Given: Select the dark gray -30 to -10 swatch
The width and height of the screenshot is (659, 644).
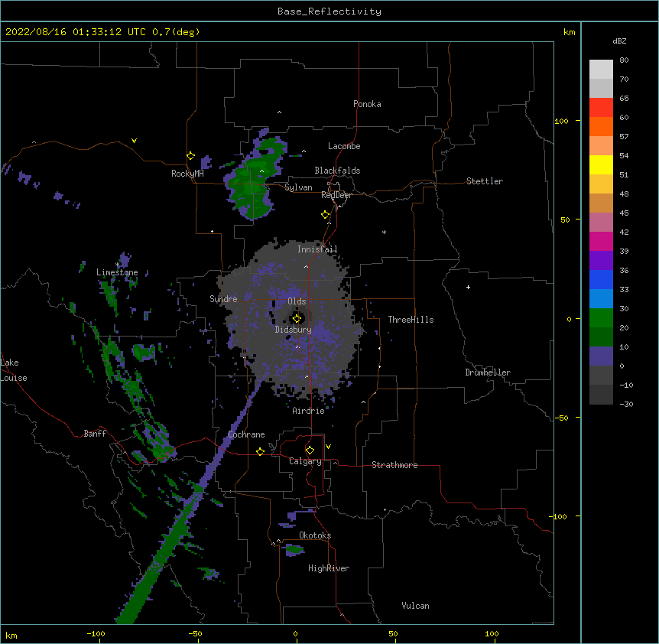Looking at the screenshot, I should pos(601,395).
